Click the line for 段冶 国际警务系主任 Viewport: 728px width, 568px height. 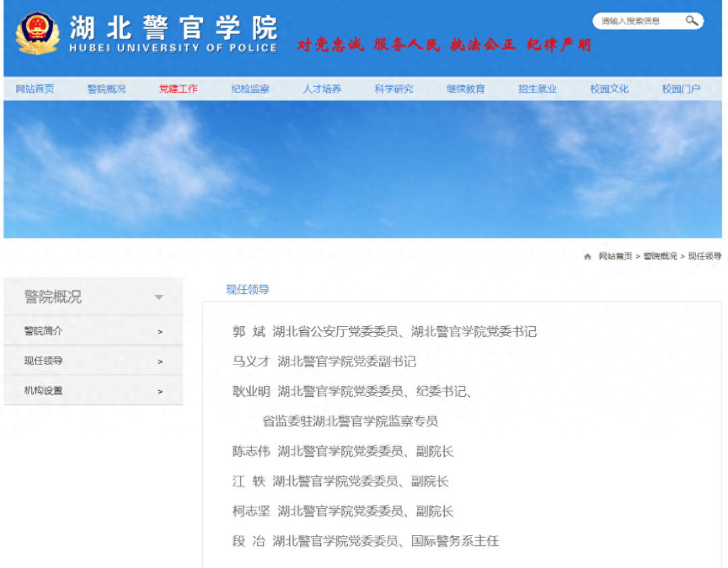366,541
